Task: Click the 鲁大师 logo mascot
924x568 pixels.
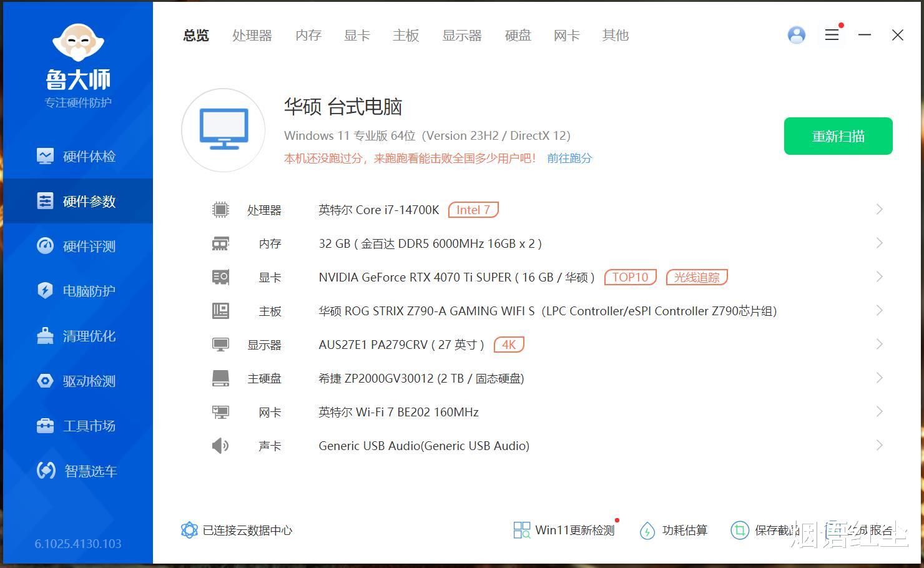Action: 78,44
